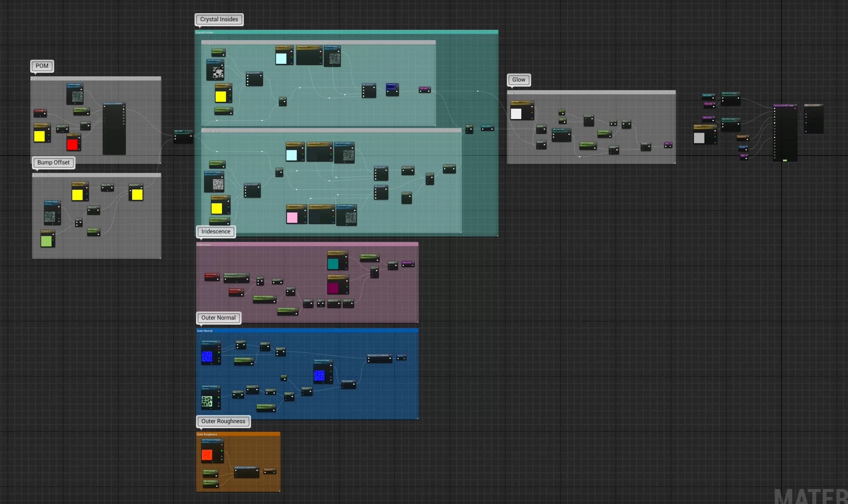Select the CMF_RoughnessAdjustments node
The width and height of the screenshot is (848, 504).
(x=247, y=473)
